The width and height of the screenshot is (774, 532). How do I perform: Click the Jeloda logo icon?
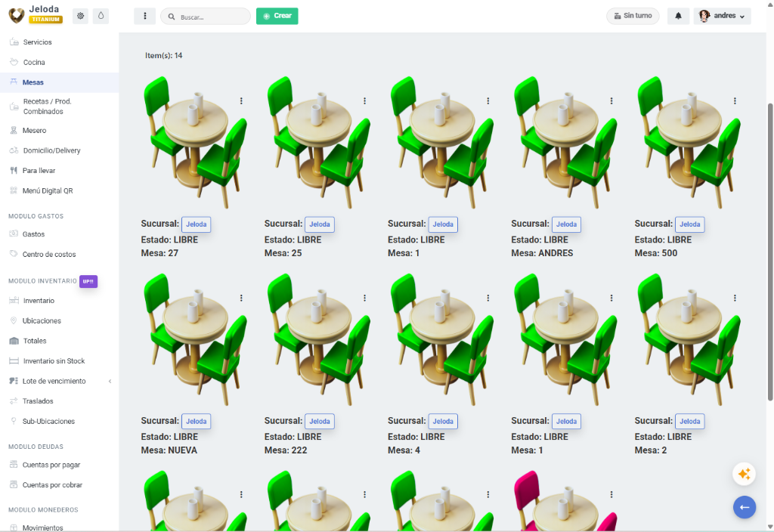17,15
